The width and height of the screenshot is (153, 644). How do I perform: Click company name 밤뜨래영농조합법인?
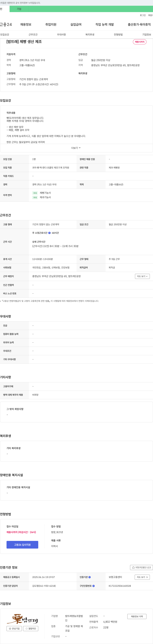click(x=74, y=618)
